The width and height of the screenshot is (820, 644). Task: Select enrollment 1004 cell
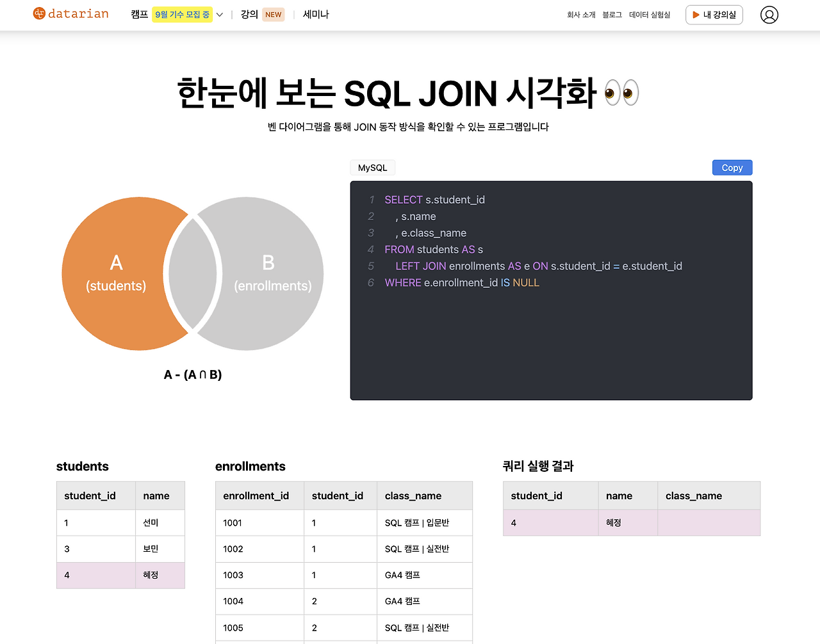[259, 602]
